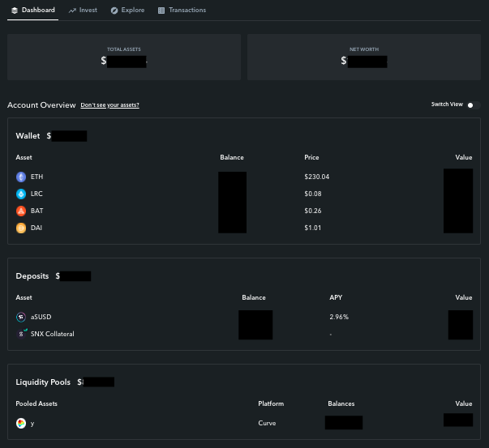Screen dimensions: 489x448
Task: Click the ETH token icon
Action: [x=21, y=177]
